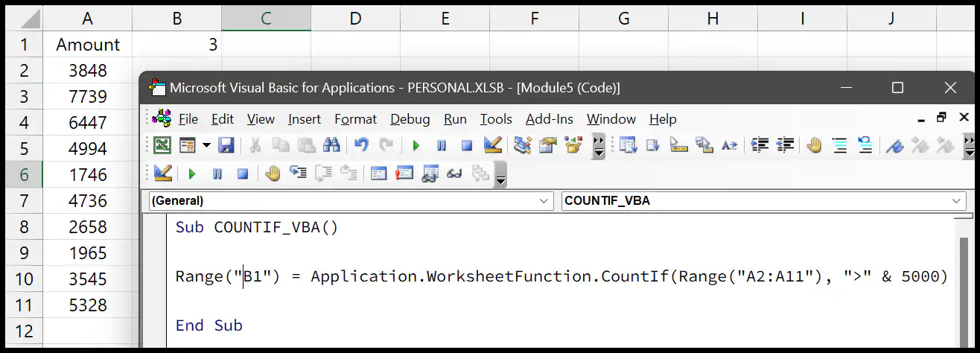
Task: Open the Tools menu
Action: pyautogui.click(x=496, y=119)
